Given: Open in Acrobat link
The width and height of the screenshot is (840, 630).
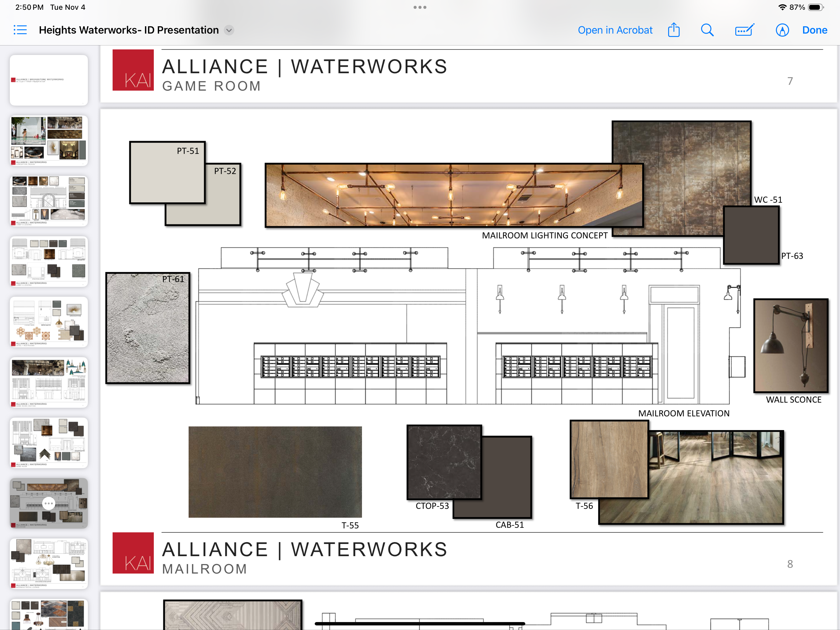Looking at the screenshot, I should [615, 30].
